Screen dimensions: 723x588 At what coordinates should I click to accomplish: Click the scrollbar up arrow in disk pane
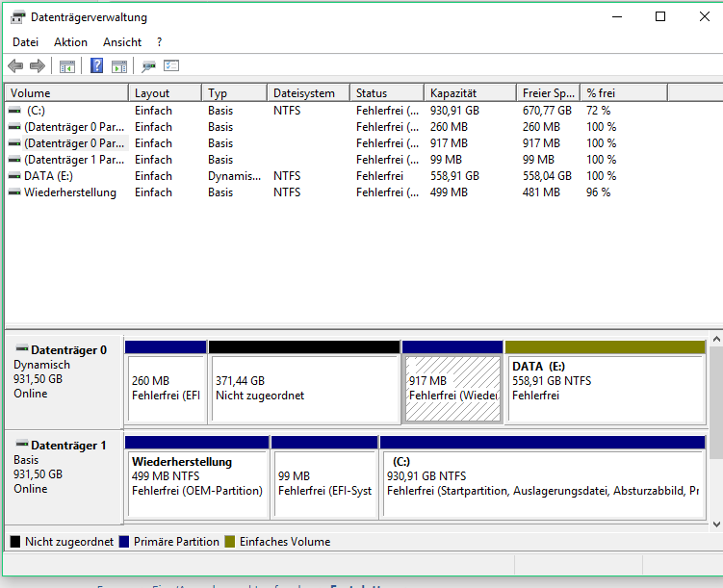point(716,340)
